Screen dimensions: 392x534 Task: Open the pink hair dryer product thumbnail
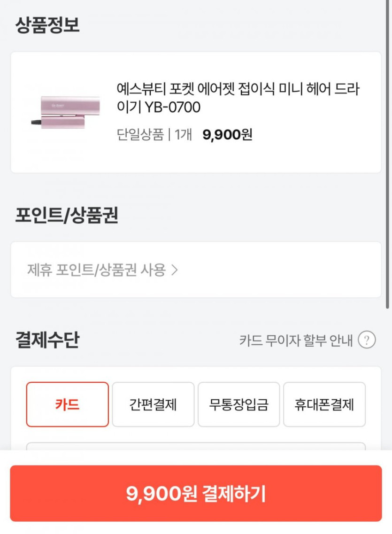point(64,112)
